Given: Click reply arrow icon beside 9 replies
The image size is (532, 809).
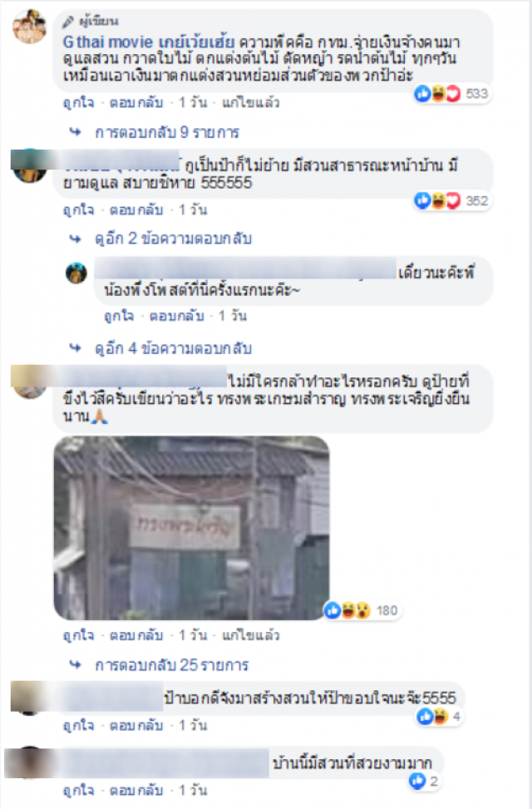Looking at the screenshot, I should pyautogui.click(x=76, y=132).
